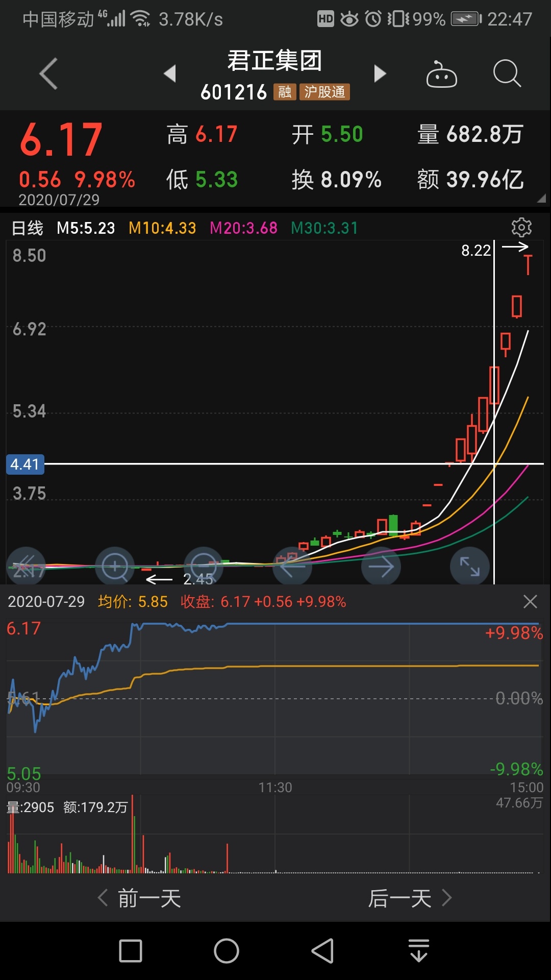Tap the 8.22 high price marker
Screen dimensions: 551x980
click(475, 250)
